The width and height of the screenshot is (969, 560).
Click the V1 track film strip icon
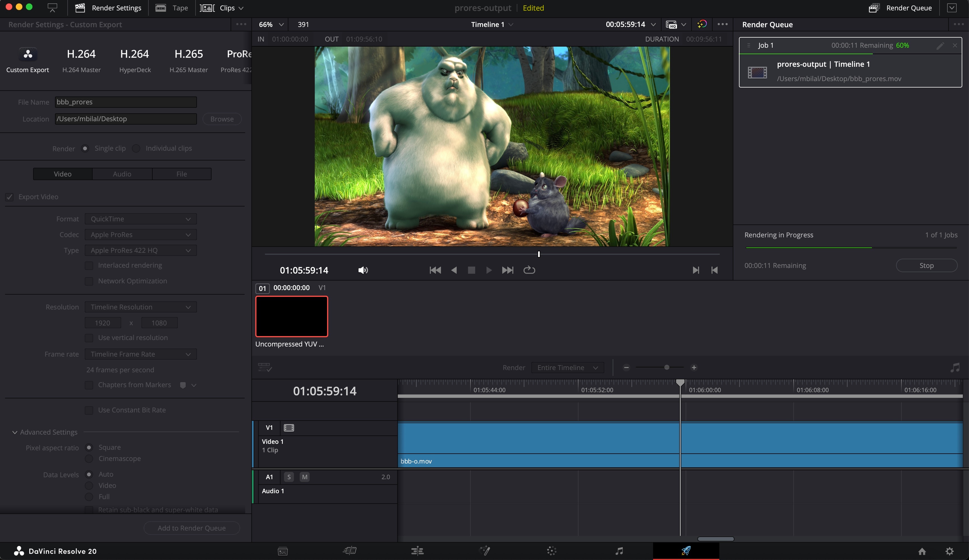coord(289,428)
